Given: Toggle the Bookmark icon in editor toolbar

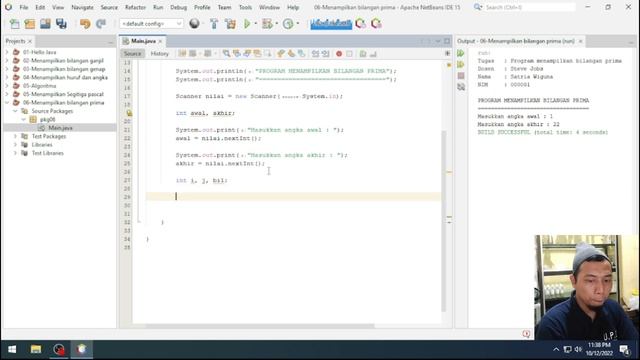Looking at the screenshot, I should pos(301,54).
